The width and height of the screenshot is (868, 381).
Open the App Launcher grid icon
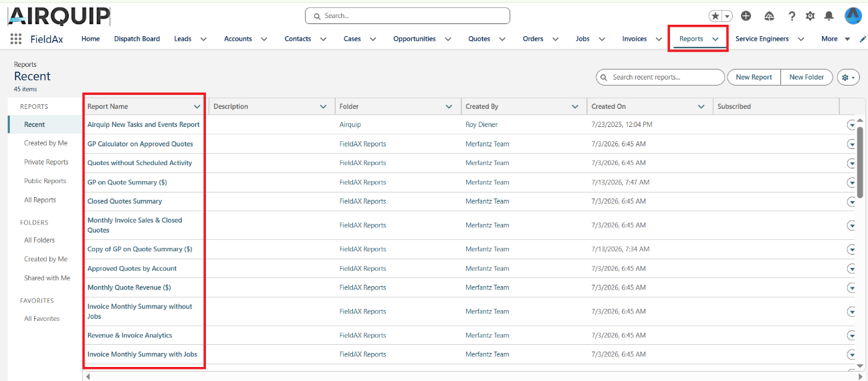click(x=16, y=39)
